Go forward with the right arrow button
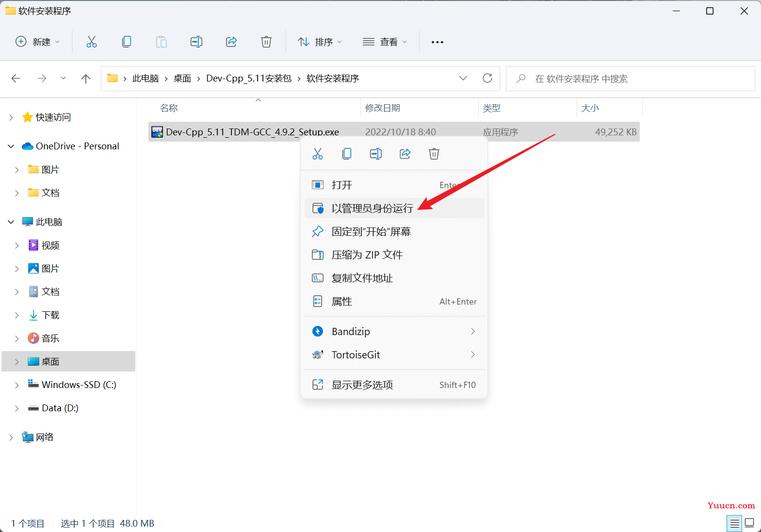This screenshot has height=532, width=761. (42, 78)
